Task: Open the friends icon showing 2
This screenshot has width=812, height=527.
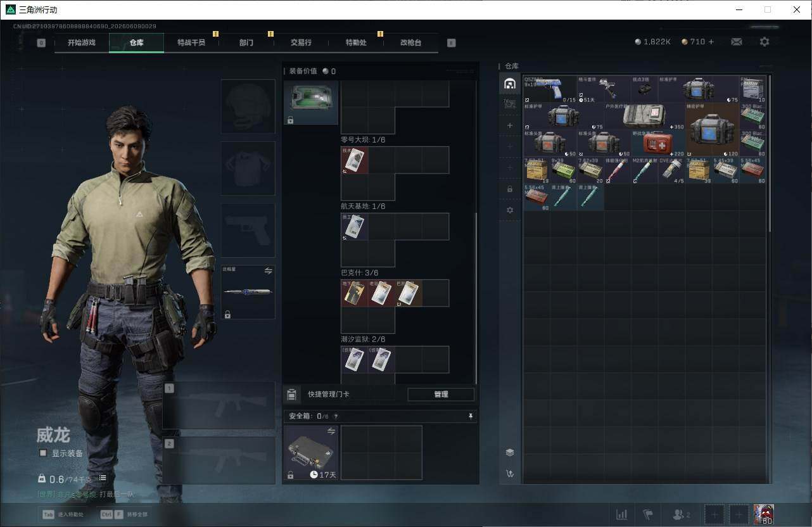Action: click(681, 514)
